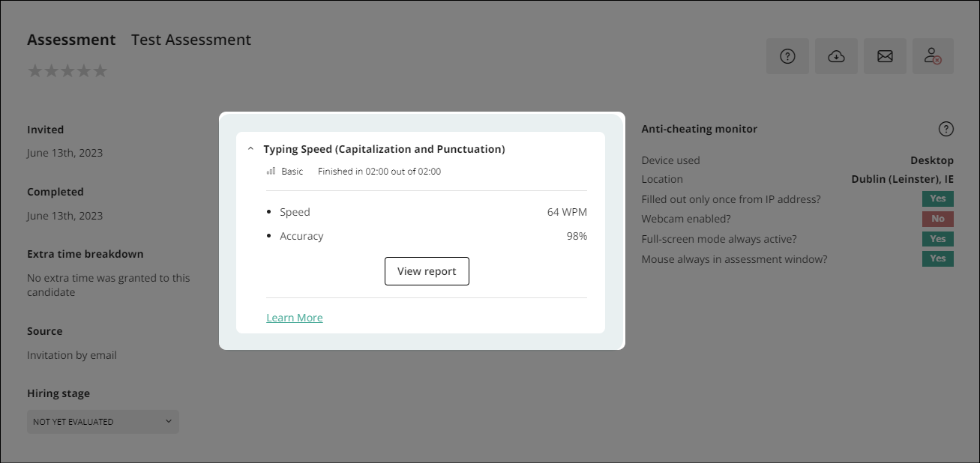The image size is (980, 463).
Task: Toggle the Full-screen mode always active Yes badge
Action: tap(937, 238)
